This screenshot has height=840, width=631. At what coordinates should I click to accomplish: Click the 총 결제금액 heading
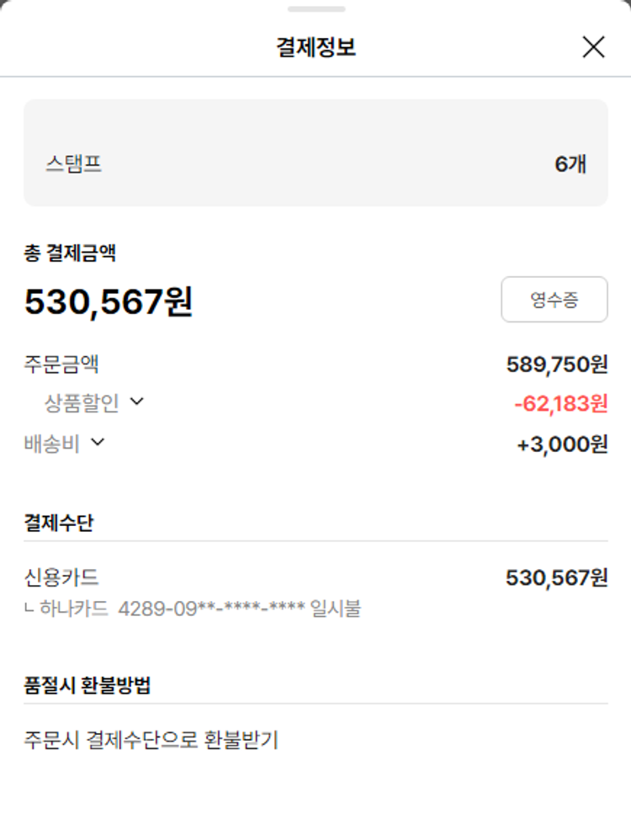point(70,253)
